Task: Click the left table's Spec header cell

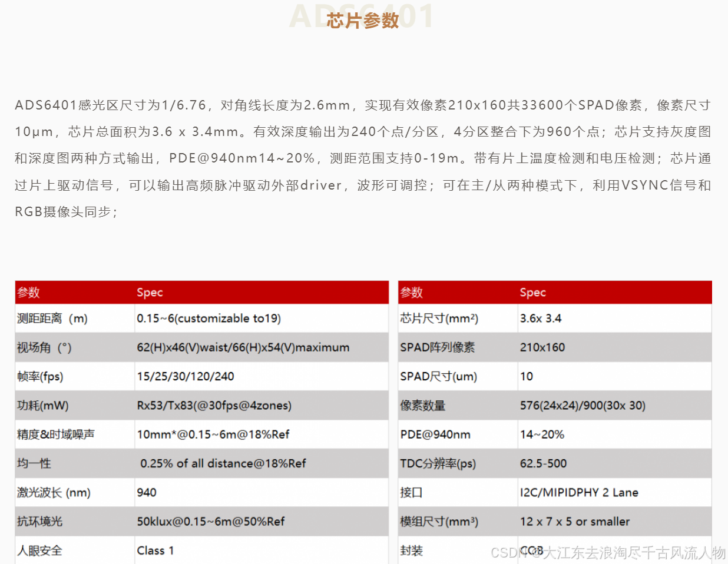Action: (x=262, y=293)
